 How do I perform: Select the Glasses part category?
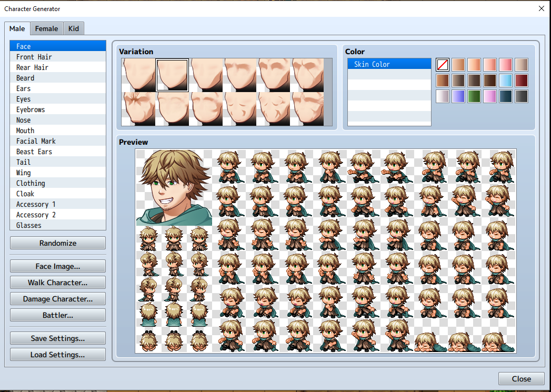(29, 225)
